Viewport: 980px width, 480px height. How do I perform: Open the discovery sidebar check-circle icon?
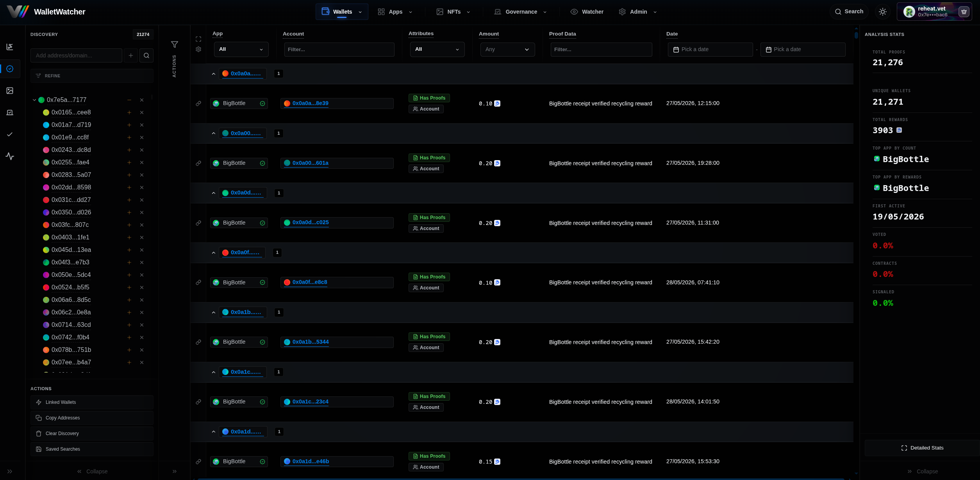10,69
